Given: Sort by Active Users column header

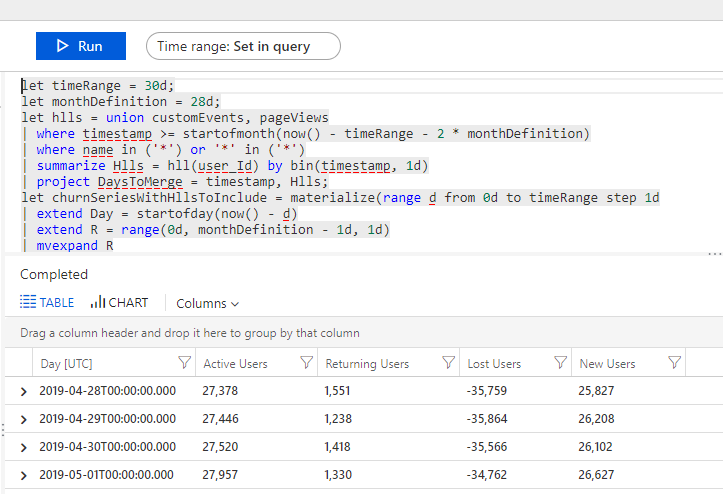Looking at the screenshot, I should (235, 364).
